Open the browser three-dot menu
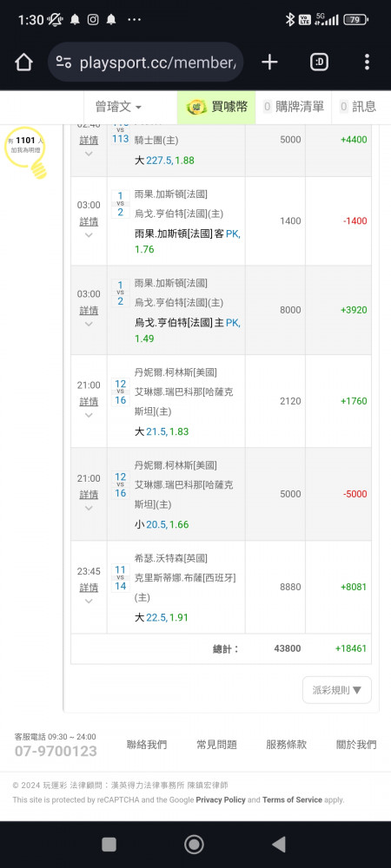This screenshot has height=868, width=391. tap(367, 62)
